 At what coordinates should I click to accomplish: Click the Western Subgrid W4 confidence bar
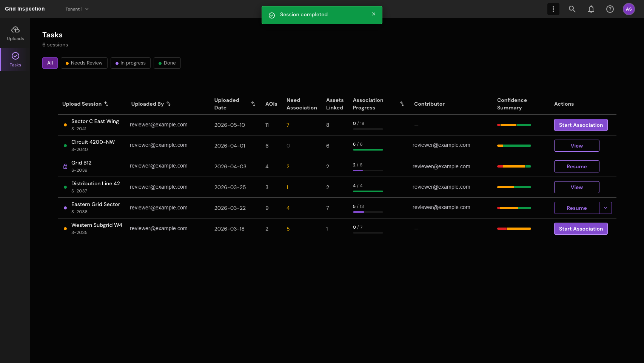point(514,229)
